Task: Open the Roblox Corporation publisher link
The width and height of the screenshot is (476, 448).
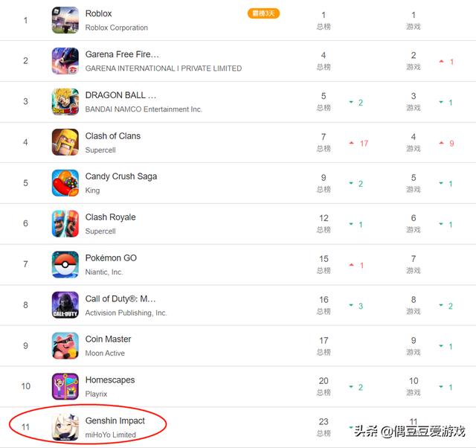Action: [117, 28]
